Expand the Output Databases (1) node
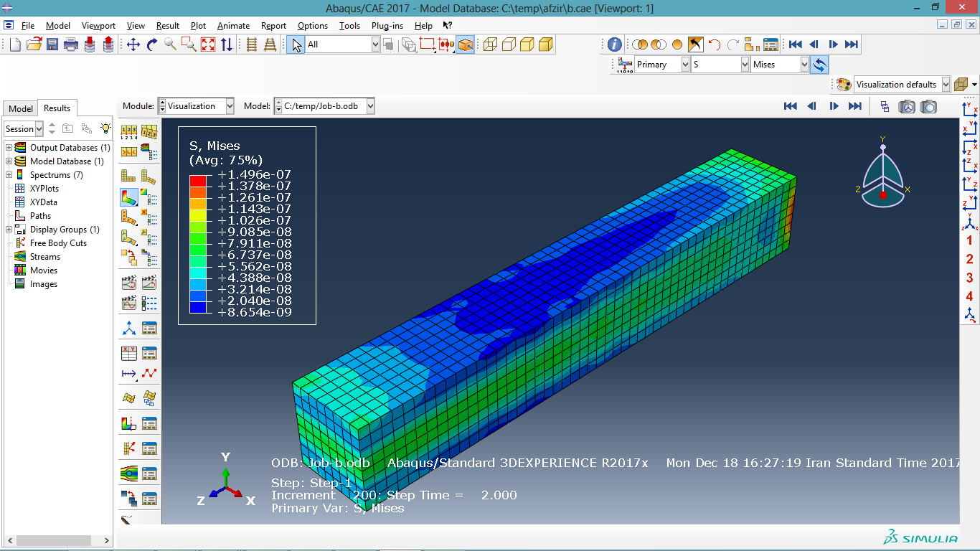 coord(9,148)
